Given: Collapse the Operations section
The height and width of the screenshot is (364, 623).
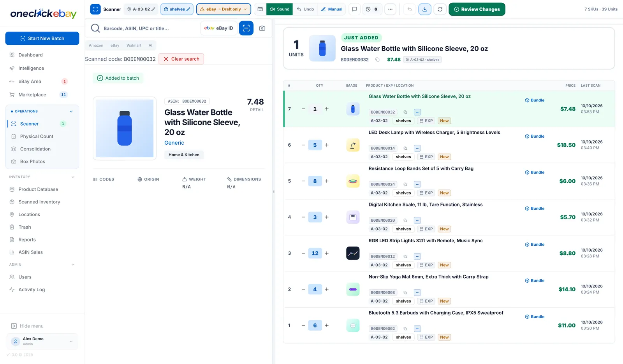Looking at the screenshot, I should [71, 112].
